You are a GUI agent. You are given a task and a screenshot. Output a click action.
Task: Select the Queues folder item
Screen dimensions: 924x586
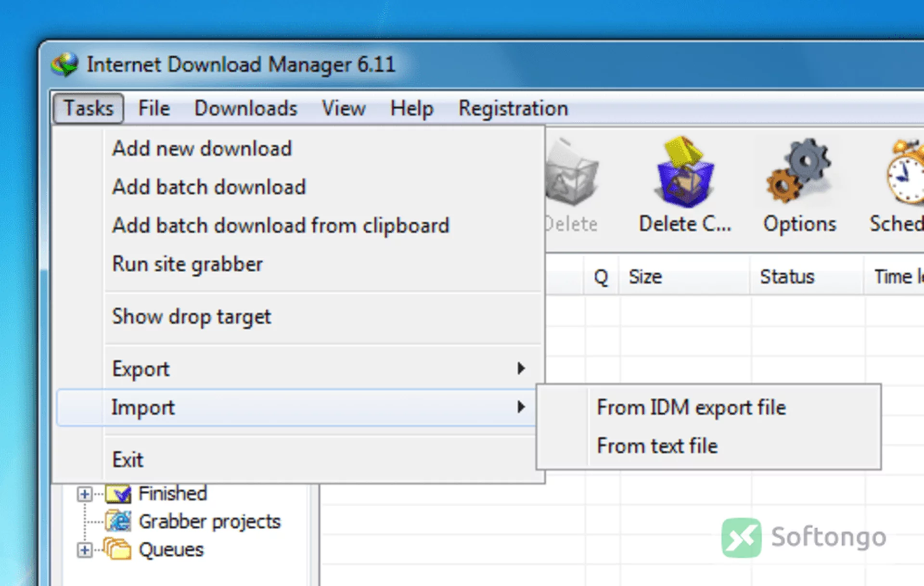pos(171,550)
